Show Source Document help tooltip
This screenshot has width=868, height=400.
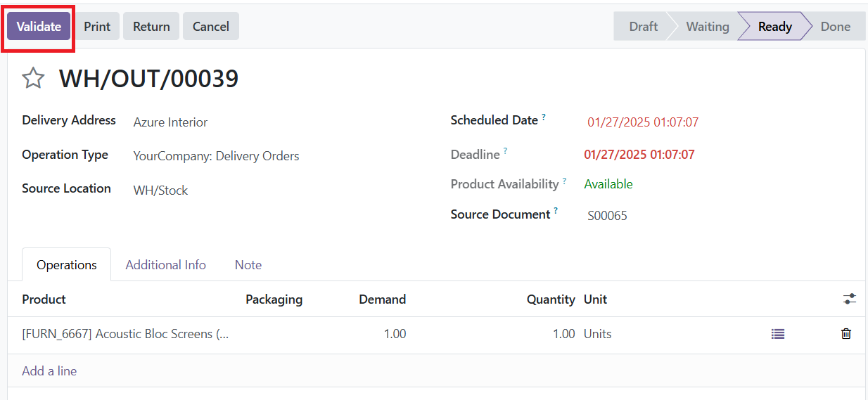point(556,211)
